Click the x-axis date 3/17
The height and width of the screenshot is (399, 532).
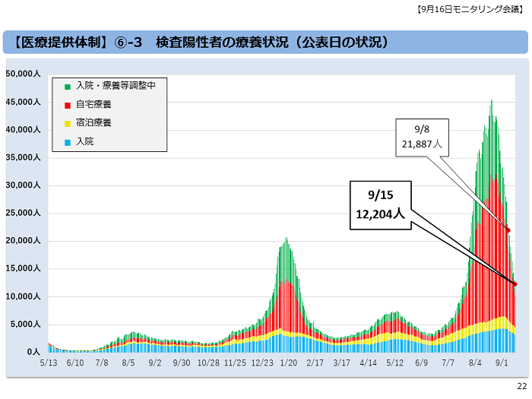342,363
